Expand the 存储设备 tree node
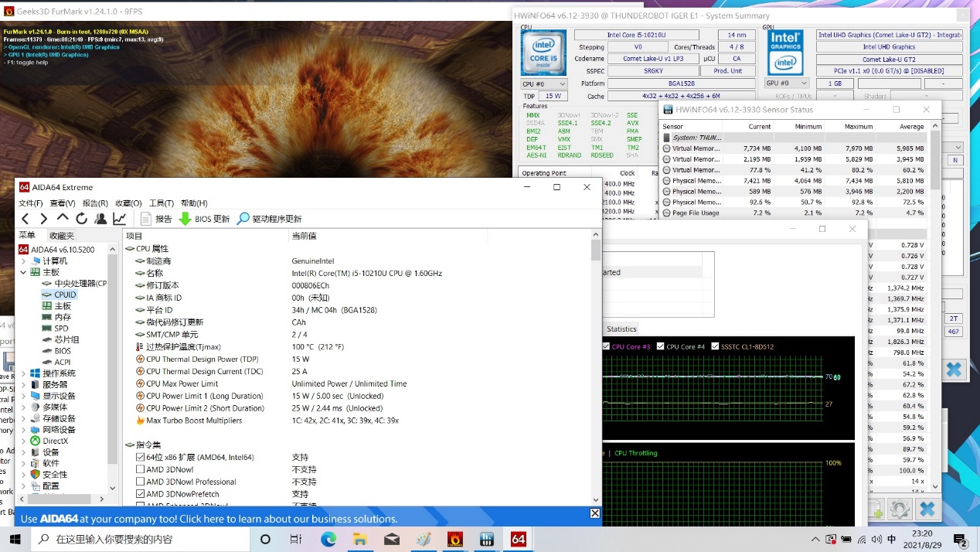 (x=23, y=418)
